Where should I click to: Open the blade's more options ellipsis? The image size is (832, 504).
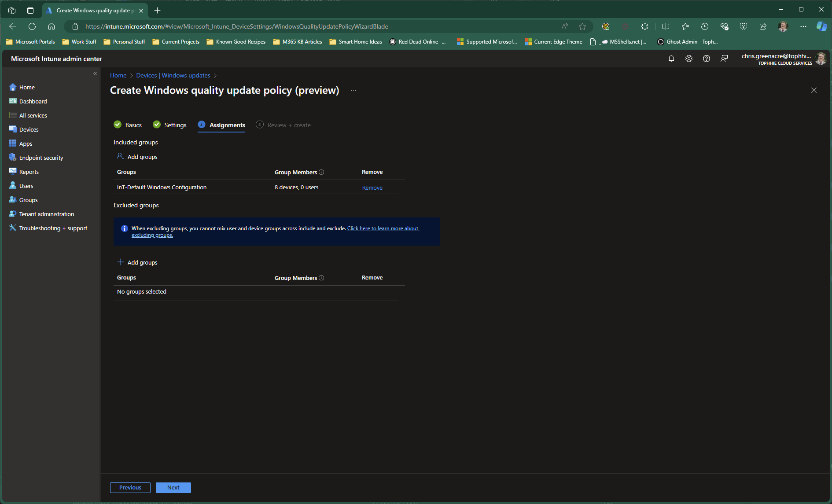353,90
